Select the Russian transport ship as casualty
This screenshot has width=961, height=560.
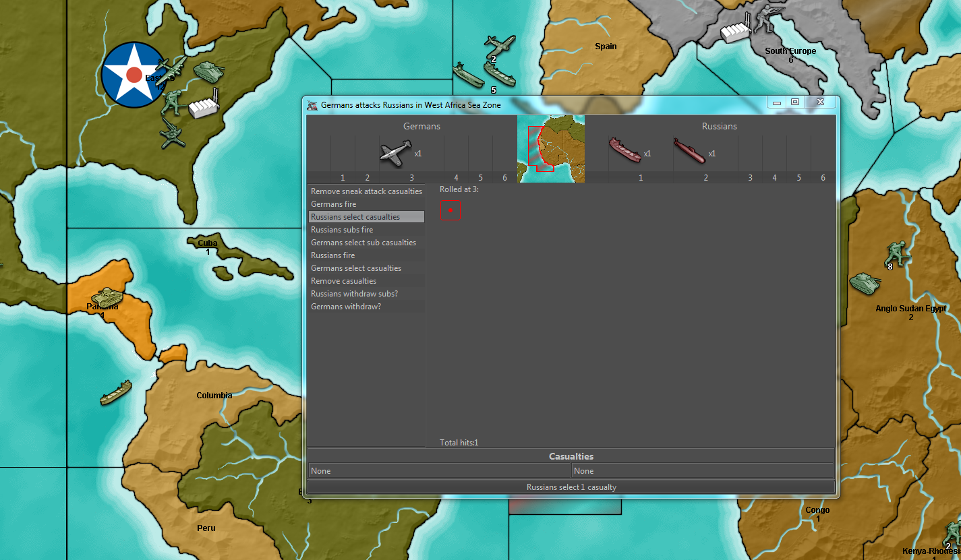624,150
